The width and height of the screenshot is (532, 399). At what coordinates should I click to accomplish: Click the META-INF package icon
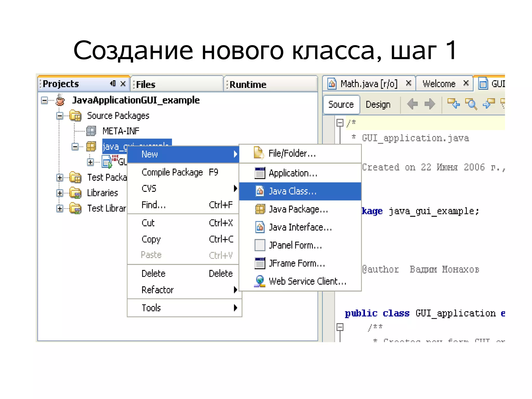(91, 131)
